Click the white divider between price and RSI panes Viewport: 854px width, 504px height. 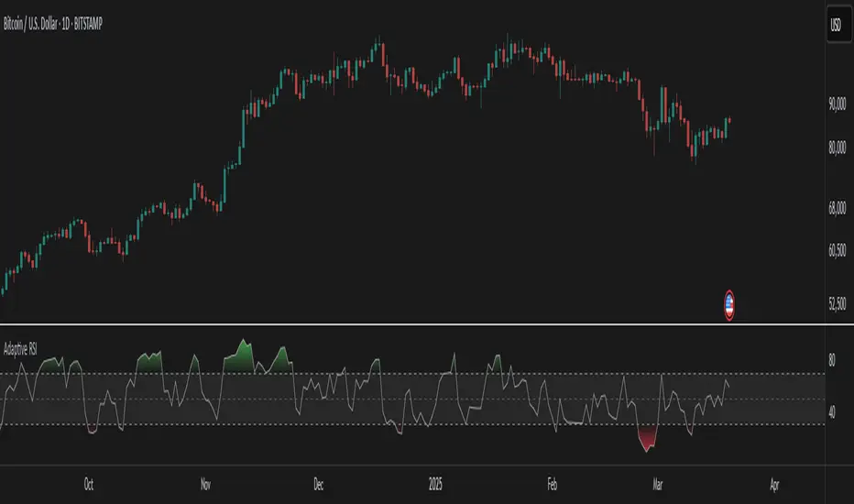coord(427,324)
